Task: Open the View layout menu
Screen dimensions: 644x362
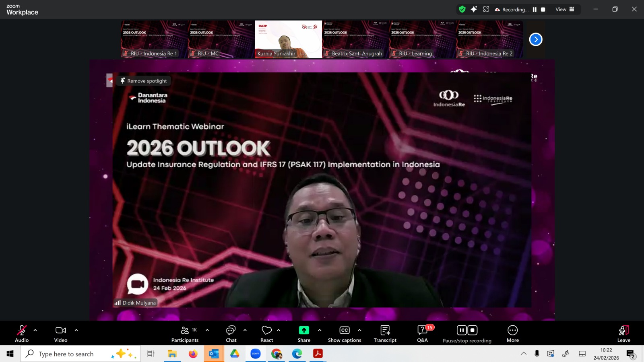Action: point(565,9)
